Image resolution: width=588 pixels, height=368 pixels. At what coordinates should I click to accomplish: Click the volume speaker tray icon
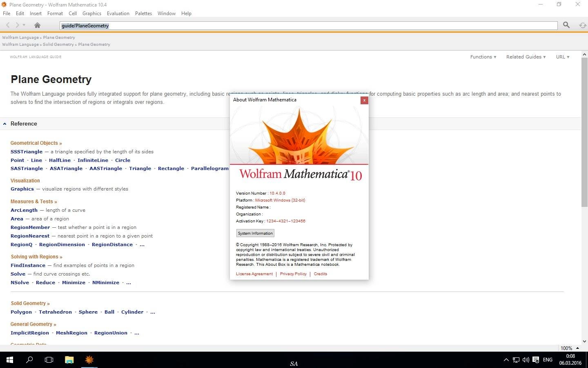526,360
